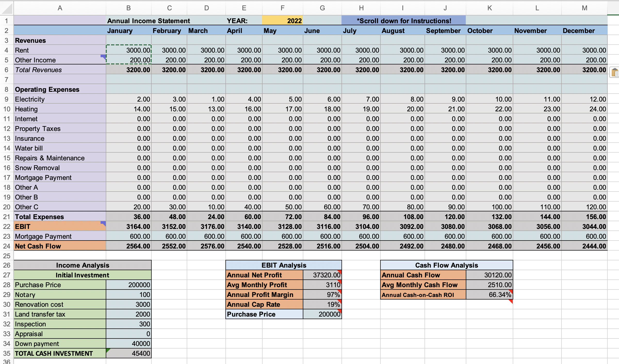Image resolution: width=619 pixels, height=364 pixels.
Task: Click the yellow 2022 year cell
Action: [283, 21]
